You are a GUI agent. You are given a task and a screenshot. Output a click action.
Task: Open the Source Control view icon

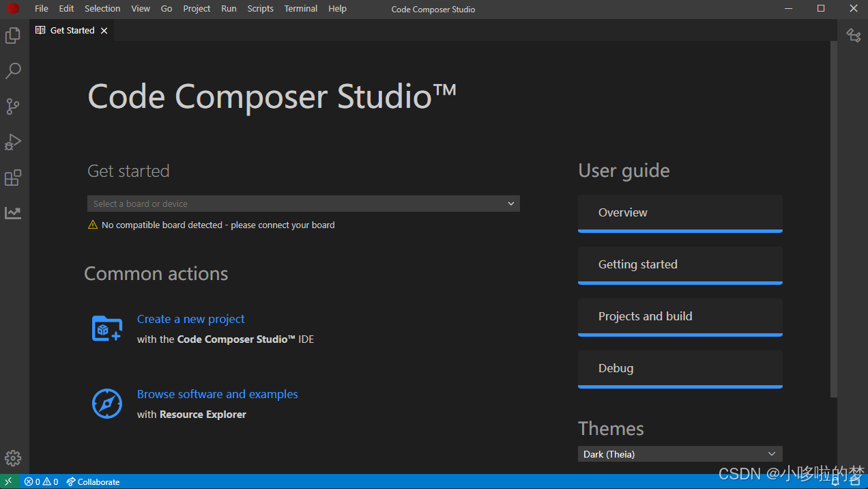pyautogui.click(x=13, y=107)
